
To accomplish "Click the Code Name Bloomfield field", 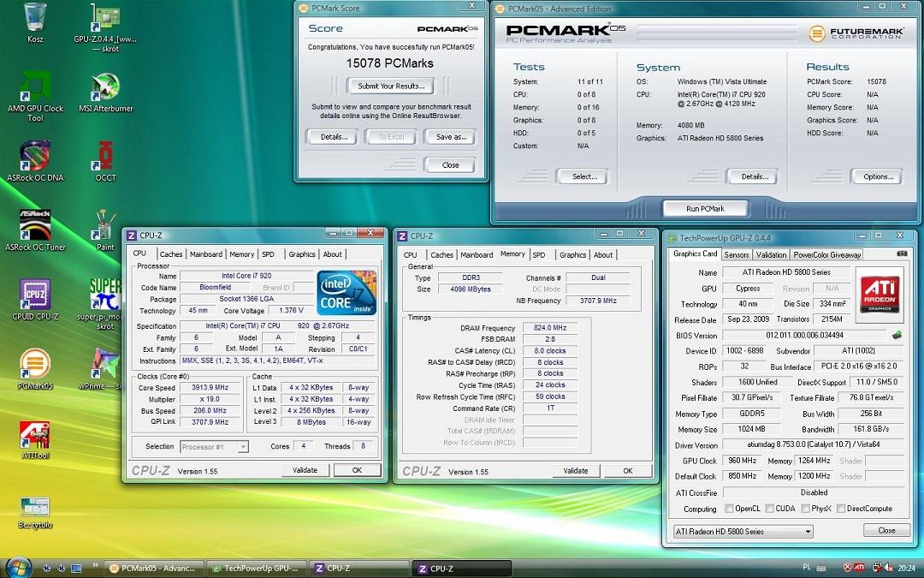I will (x=215, y=287).
